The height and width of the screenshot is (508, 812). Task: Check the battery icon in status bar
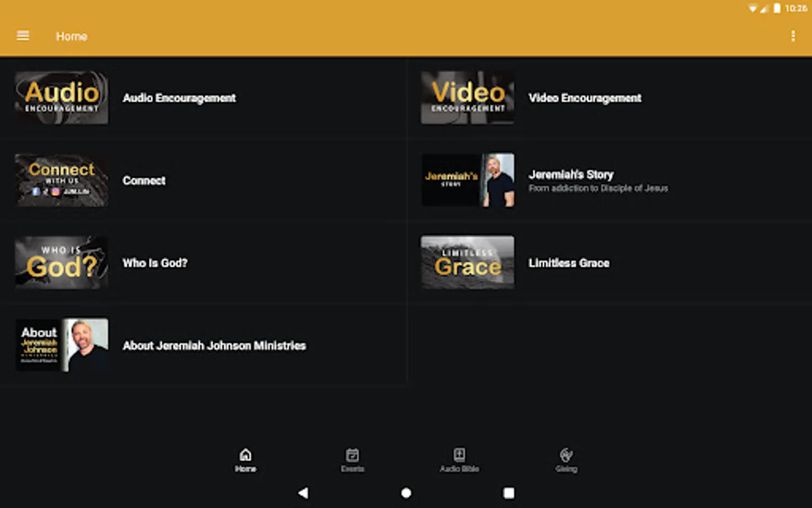pos(777,8)
